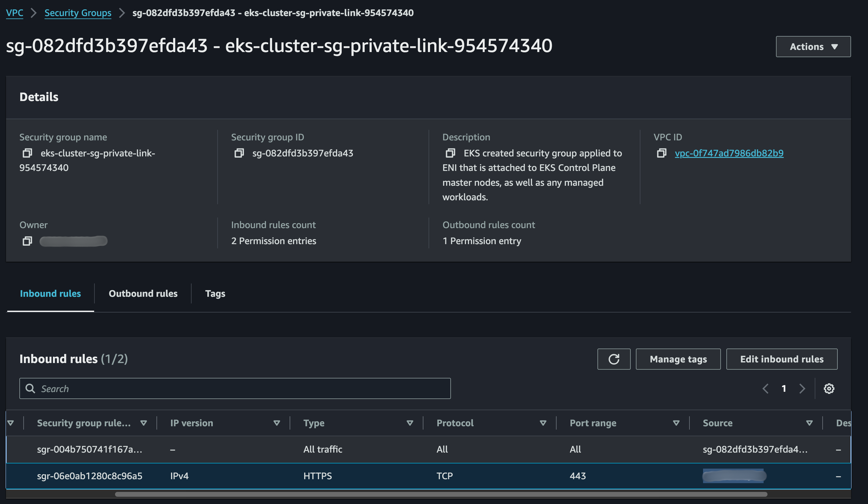The height and width of the screenshot is (504, 868).
Task: Sort by Source column
Action: pyautogui.click(x=809, y=423)
